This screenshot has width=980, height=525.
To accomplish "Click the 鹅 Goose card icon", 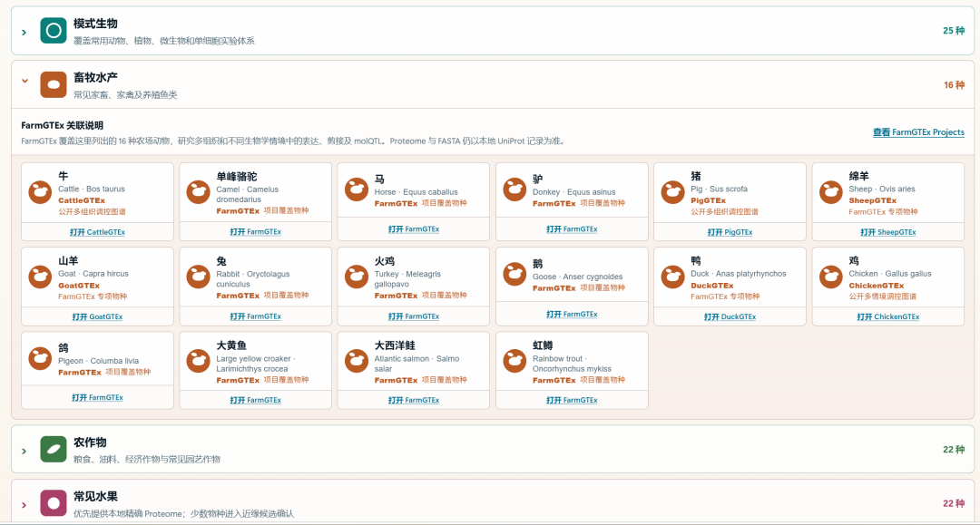I will (514, 274).
